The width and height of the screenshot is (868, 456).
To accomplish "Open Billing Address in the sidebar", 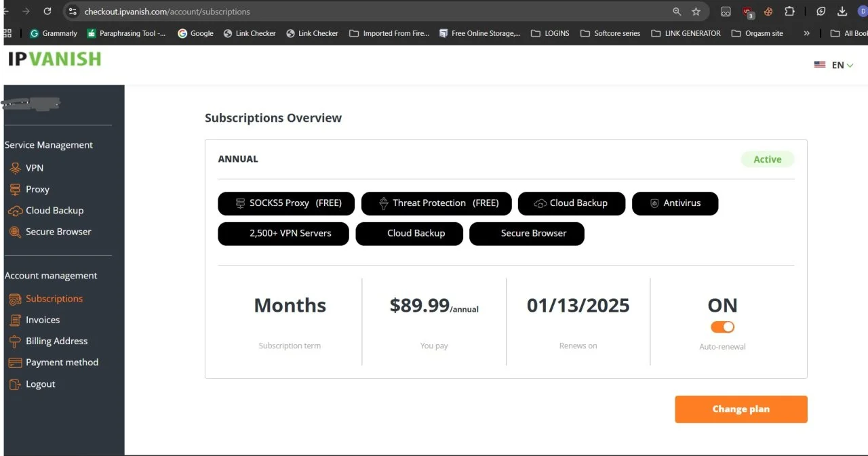I will (x=57, y=341).
